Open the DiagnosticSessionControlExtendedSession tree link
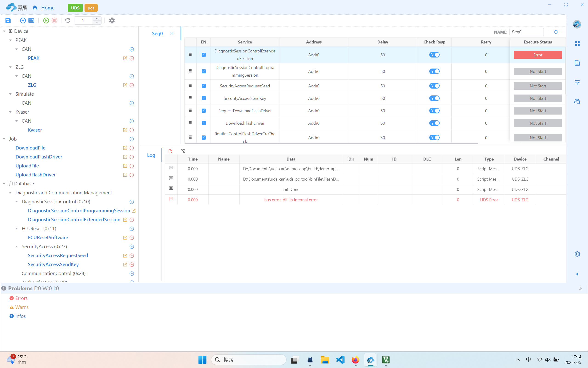 [x=74, y=219]
